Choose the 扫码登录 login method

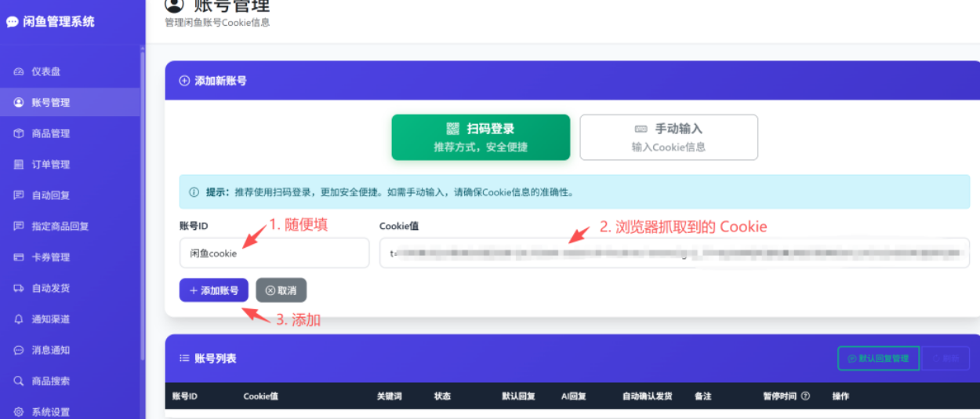(481, 137)
